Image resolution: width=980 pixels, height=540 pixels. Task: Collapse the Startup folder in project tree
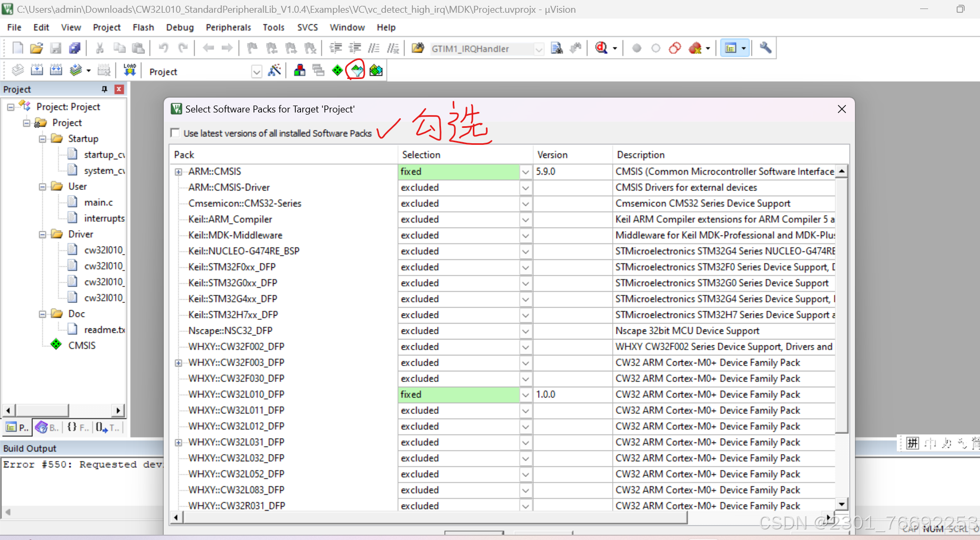tap(42, 139)
